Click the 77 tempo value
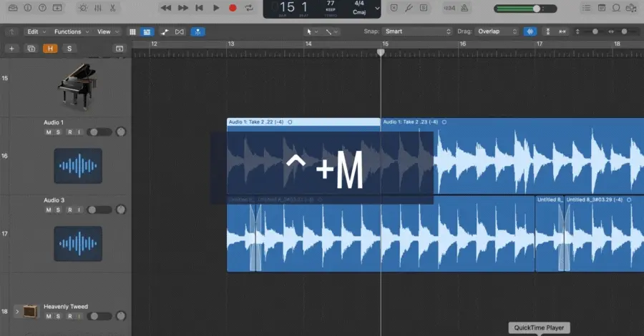 (331, 4)
